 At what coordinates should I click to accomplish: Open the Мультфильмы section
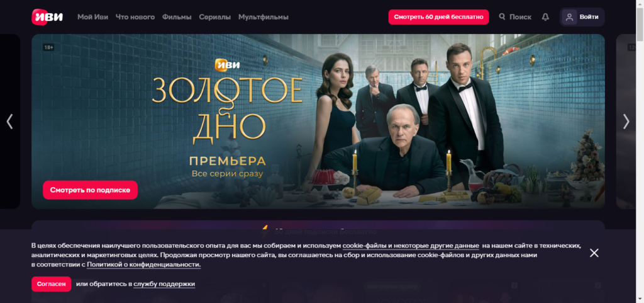pyautogui.click(x=264, y=17)
